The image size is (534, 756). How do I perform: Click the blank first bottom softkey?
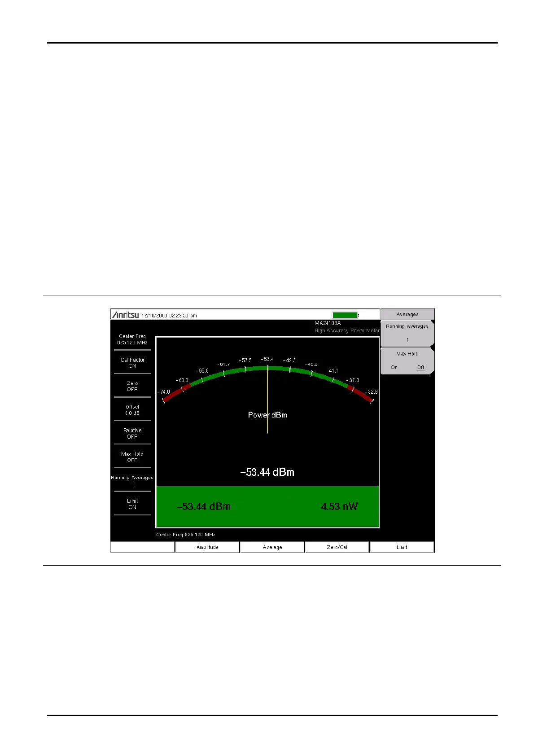click(x=143, y=547)
